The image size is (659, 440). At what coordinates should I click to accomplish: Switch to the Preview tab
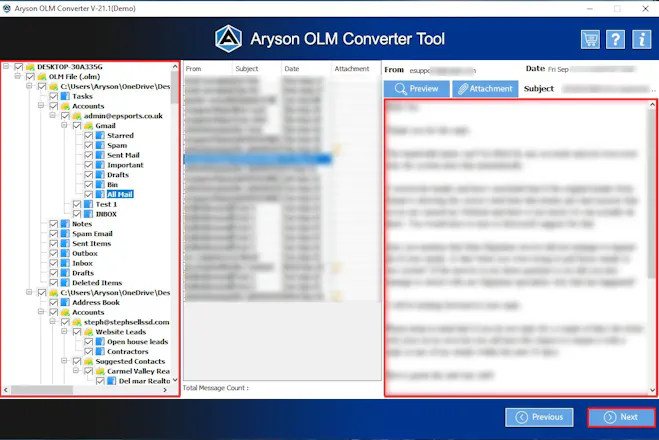coord(416,89)
